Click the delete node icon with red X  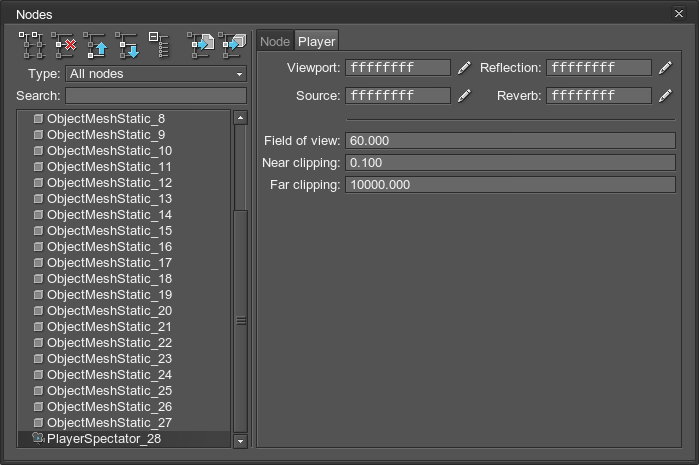65,44
